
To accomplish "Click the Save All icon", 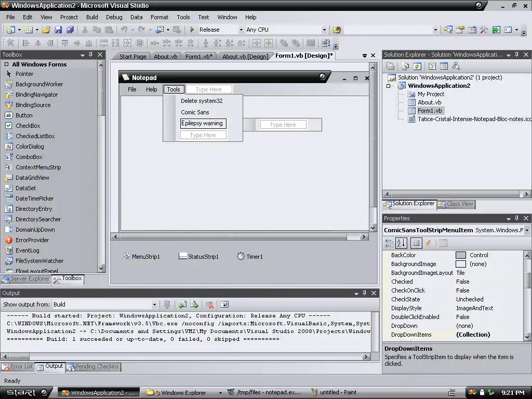I will [70, 30].
